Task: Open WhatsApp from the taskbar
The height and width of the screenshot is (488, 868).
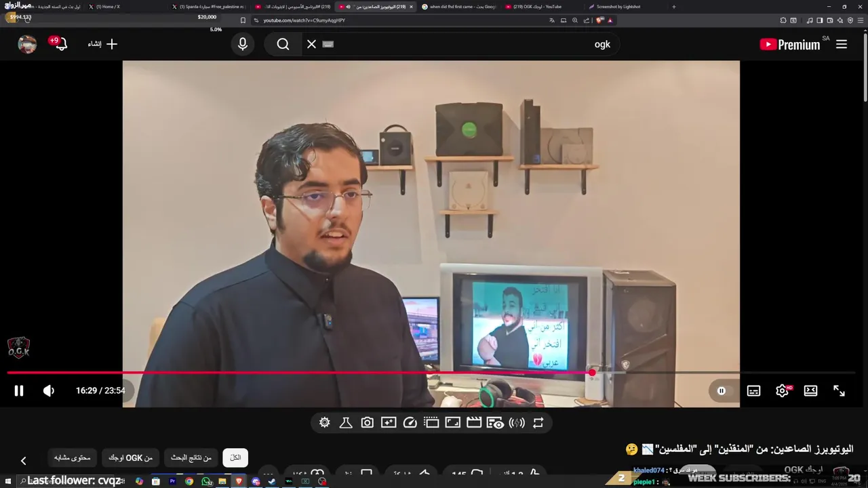Action: [x=205, y=481]
